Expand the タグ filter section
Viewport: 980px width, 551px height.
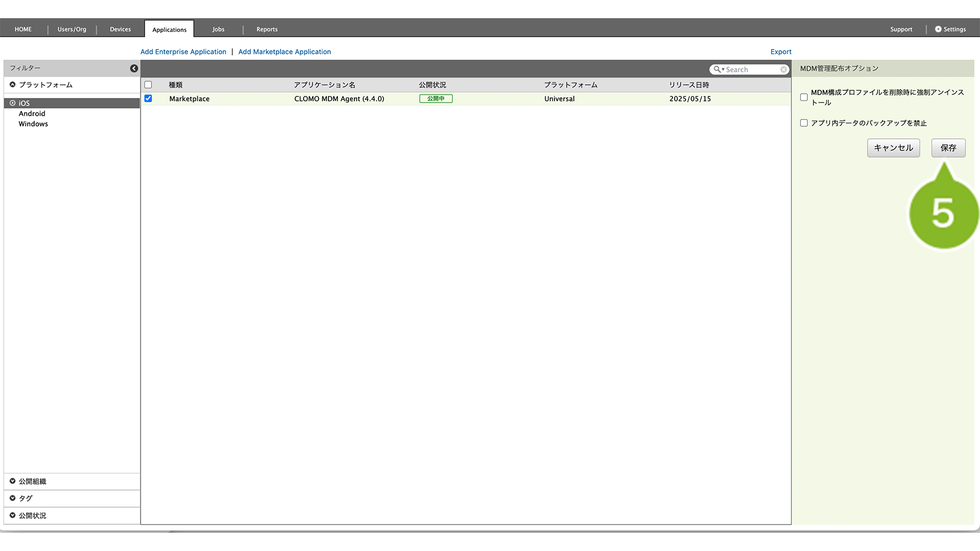click(x=13, y=498)
